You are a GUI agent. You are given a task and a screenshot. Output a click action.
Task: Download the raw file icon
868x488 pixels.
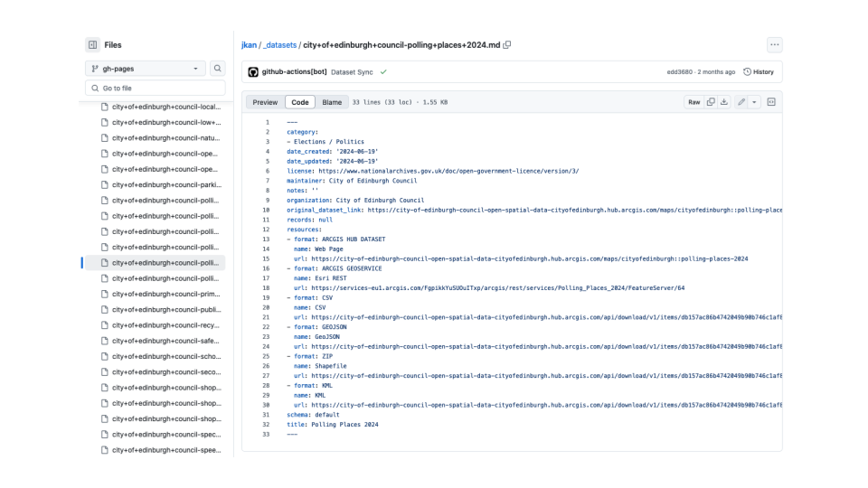pyautogui.click(x=724, y=102)
